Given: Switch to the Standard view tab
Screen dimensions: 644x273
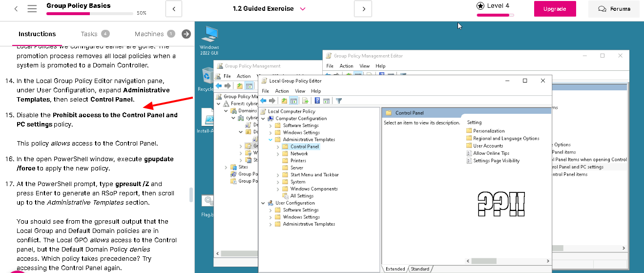Looking at the screenshot, I should tap(420, 269).
